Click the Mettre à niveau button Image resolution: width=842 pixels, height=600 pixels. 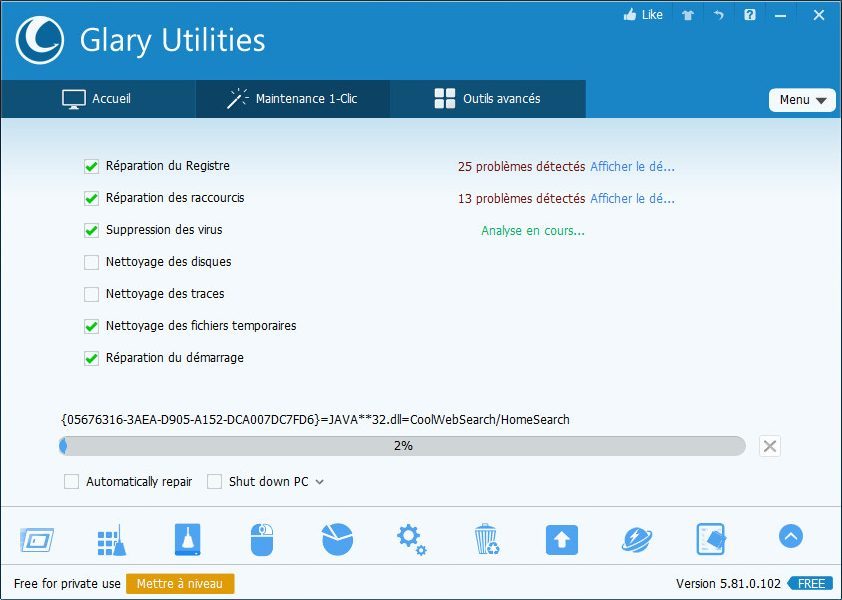coord(180,584)
